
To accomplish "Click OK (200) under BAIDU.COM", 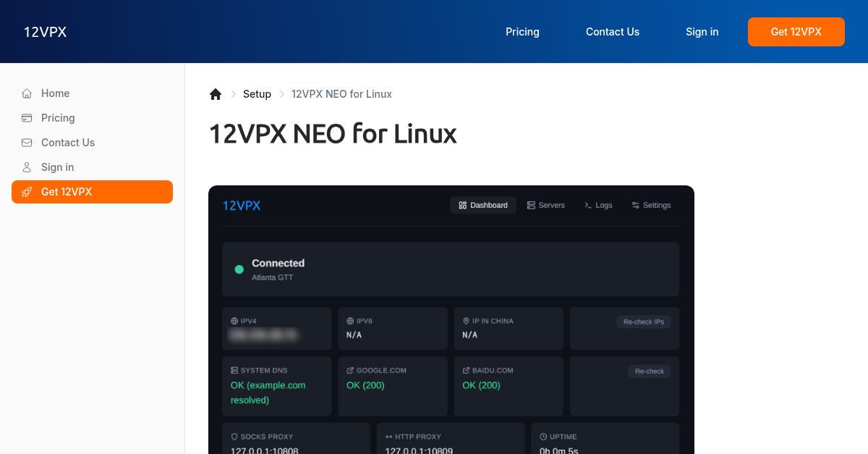I will [x=481, y=385].
